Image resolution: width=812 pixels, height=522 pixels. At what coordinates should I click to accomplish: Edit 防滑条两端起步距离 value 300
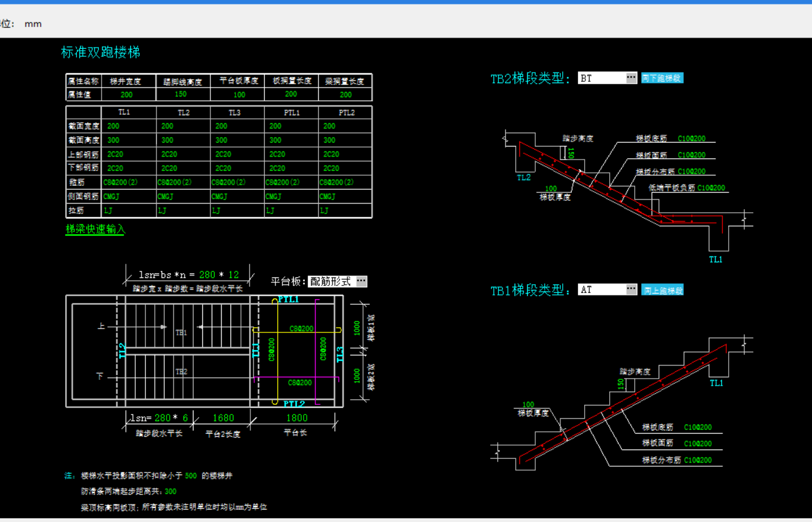170,491
